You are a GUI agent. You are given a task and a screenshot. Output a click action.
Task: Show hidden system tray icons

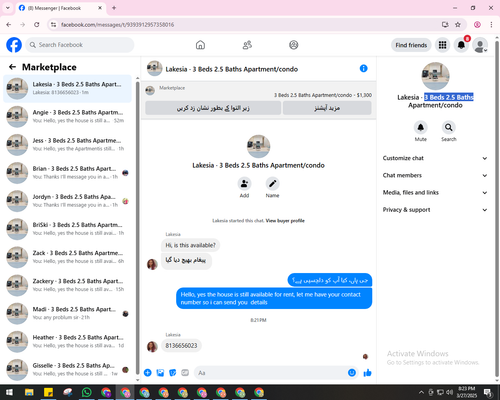pos(421,392)
